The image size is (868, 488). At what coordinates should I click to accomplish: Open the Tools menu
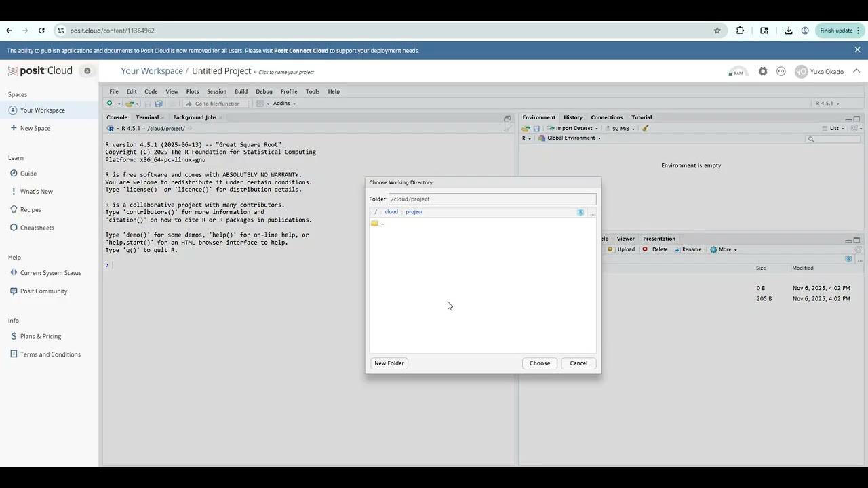[313, 91]
